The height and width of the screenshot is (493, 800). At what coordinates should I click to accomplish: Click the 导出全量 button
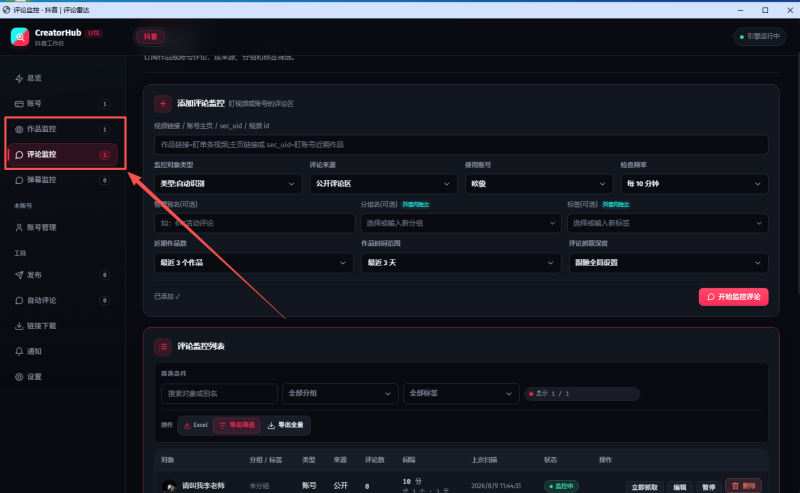click(286, 425)
